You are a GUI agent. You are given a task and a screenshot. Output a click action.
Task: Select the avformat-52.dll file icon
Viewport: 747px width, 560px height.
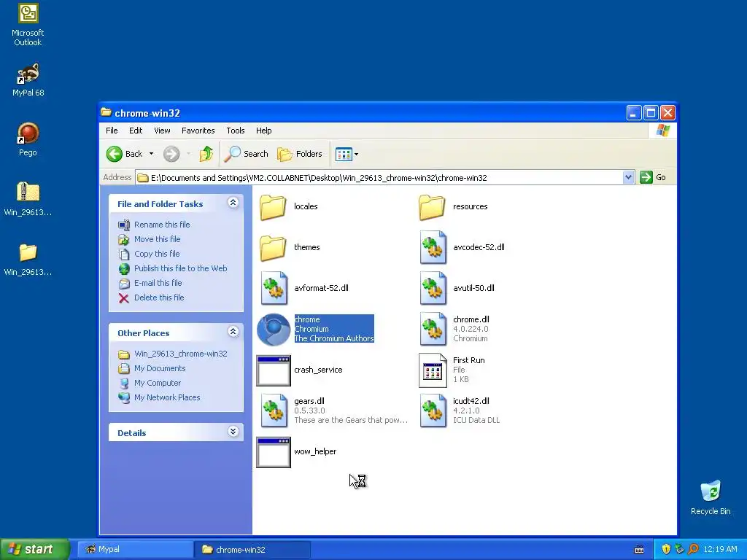tap(274, 288)
